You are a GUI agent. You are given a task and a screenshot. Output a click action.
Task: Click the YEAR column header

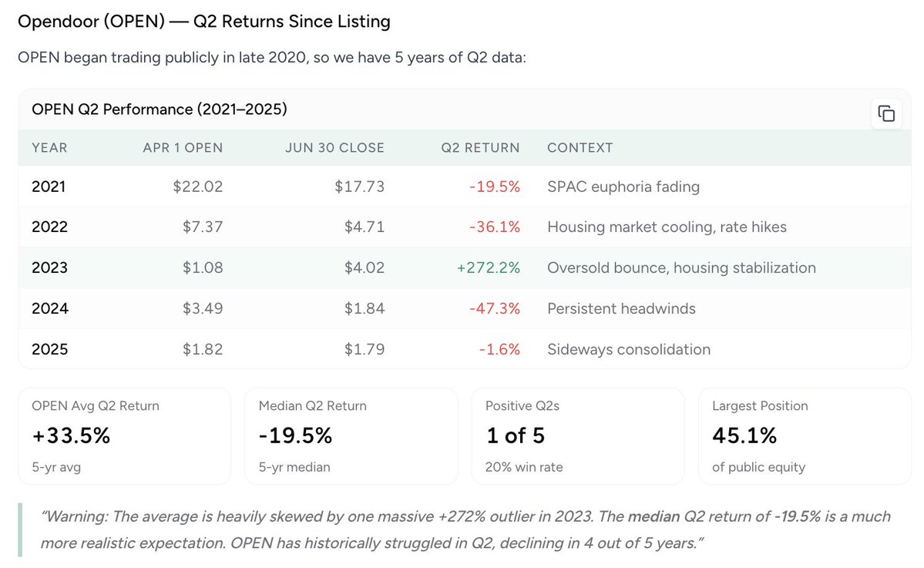[x=49, y=147]
